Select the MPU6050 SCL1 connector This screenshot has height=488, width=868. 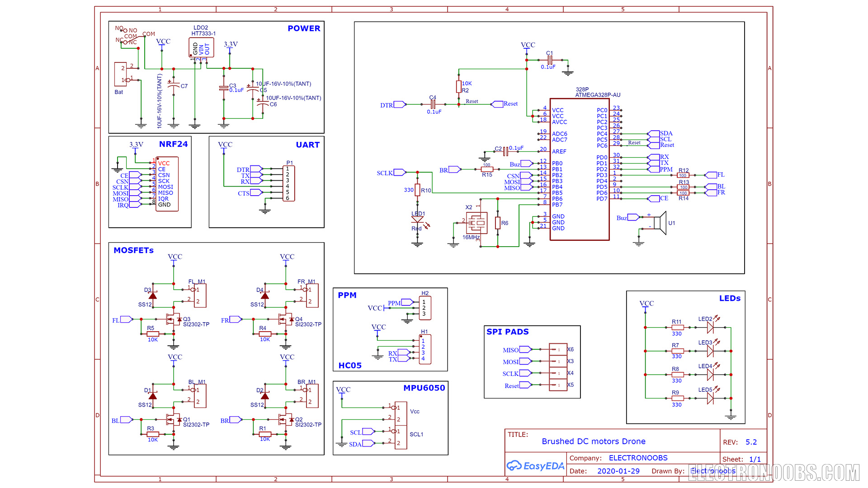[401, 437]
